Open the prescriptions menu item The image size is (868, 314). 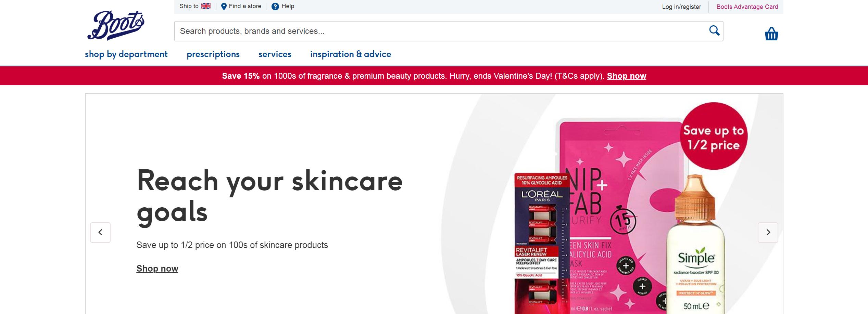[x=213, y=54]
